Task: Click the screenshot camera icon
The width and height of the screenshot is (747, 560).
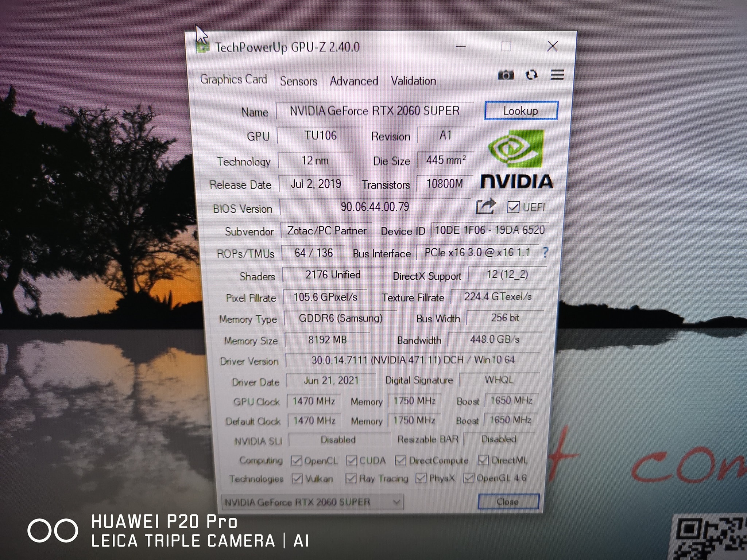Action: [x=506, y=75]
